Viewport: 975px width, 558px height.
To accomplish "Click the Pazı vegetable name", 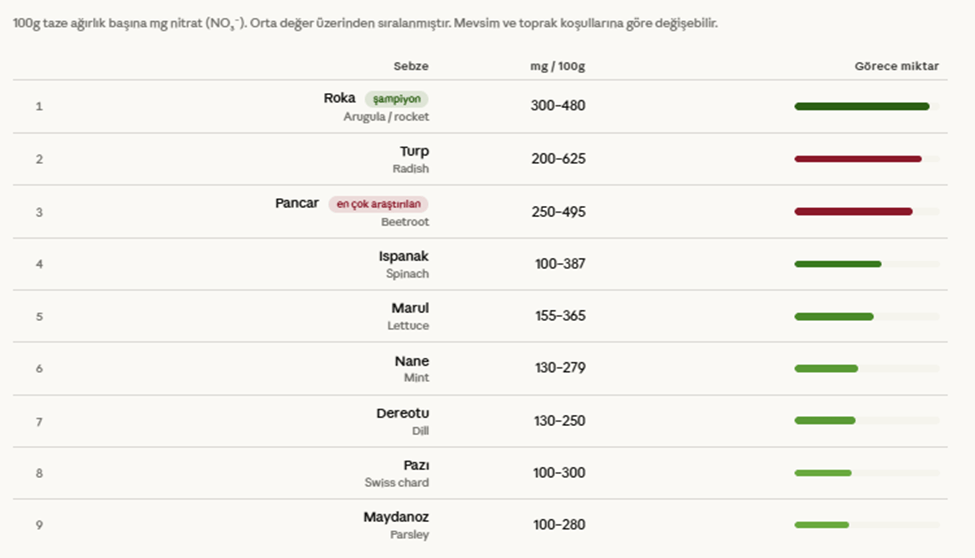I will click(416, 465).
